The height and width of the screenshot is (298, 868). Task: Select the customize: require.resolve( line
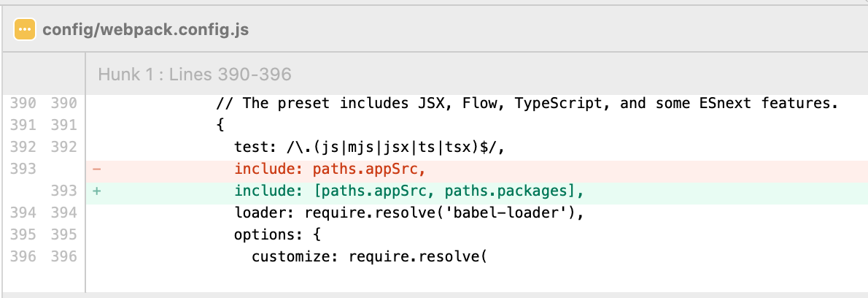tap(369, 257)
